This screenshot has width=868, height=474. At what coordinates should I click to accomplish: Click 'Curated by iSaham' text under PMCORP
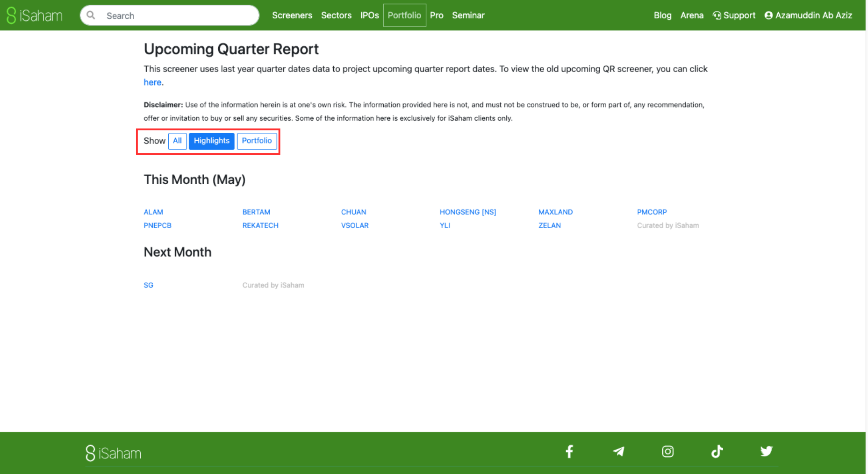tap(668, 225)
